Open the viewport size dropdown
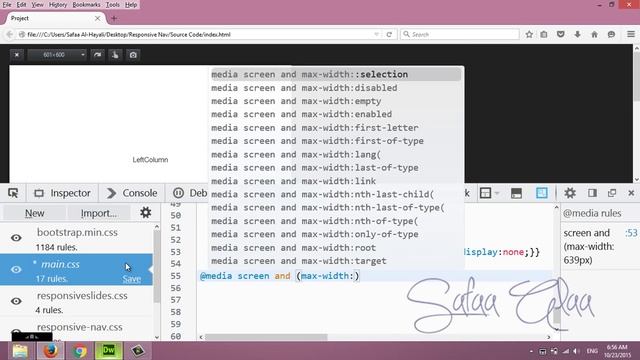Image resolution: width=640 pixels, height=360 pixels. point(57,55)
